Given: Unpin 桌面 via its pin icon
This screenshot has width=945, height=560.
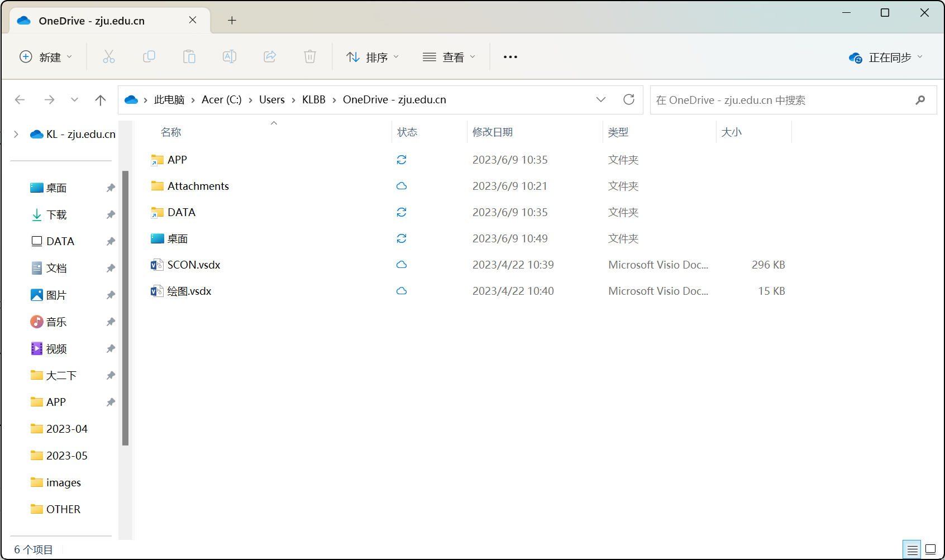Looking at the screenshot, I should [111, 188].
